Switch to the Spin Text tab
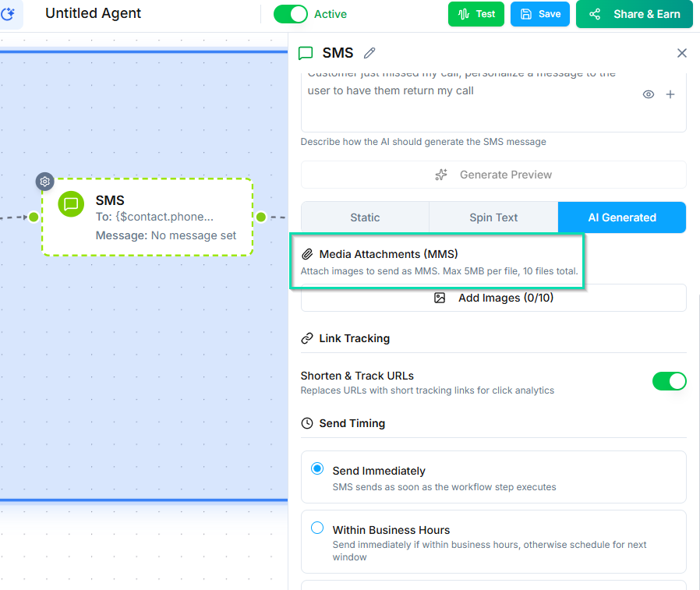The image size is (700, 590). tap(493, 217)
